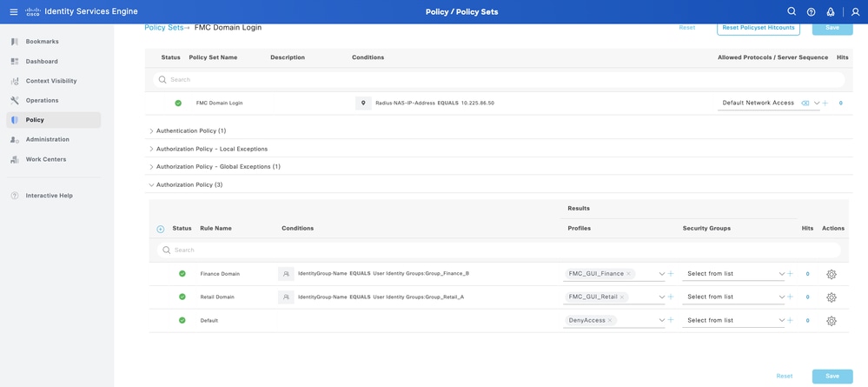Expand Authorization Policy - Global Exceptions section
868x387 pixels.
click(151, 167)
